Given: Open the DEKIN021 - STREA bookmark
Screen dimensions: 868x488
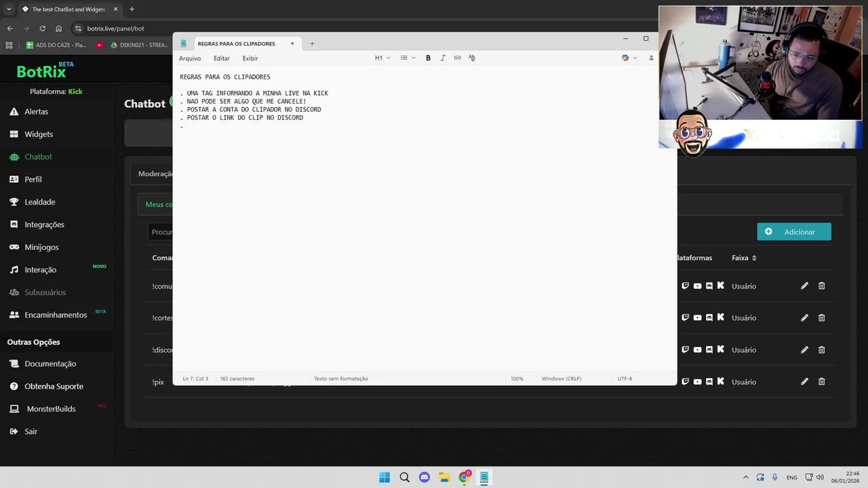Looking at the screenshot, I should point(139,45).
